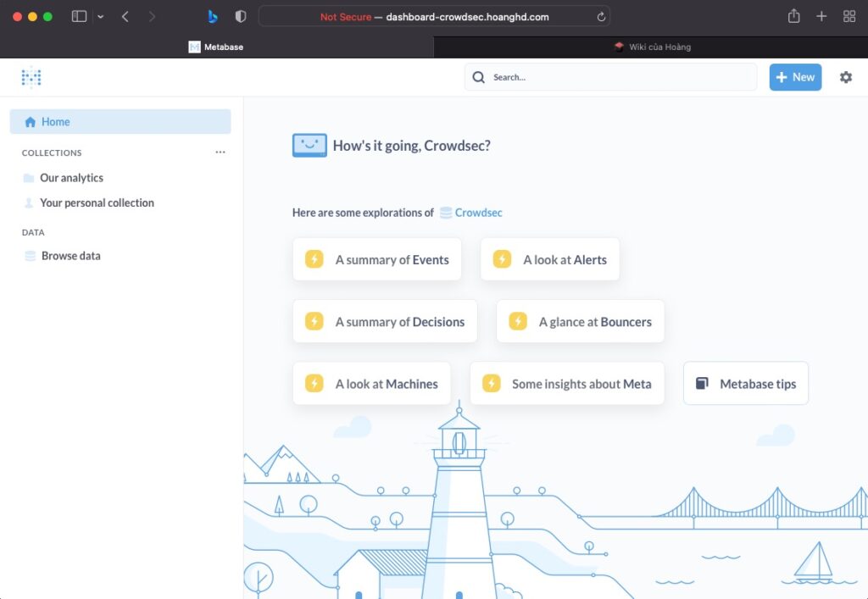Click the blue New button
Screen dimensions: 868x599
pos(795,77)
